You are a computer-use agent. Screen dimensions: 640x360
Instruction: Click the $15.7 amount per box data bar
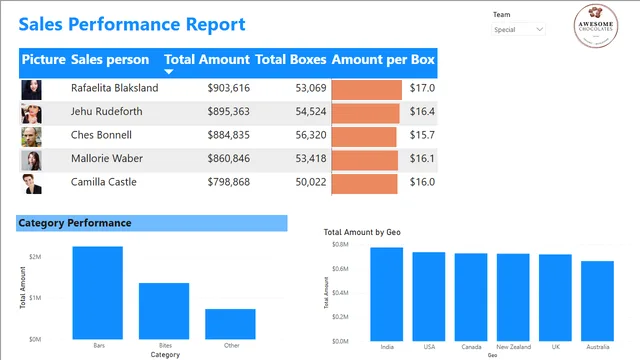tap(364, 137)
